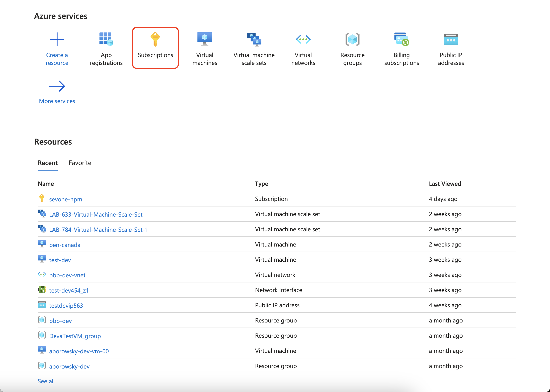Click the VM icon beside aborowsky-dev-vm-00
This screenshot has width=550, height=392.
point(42,350)
